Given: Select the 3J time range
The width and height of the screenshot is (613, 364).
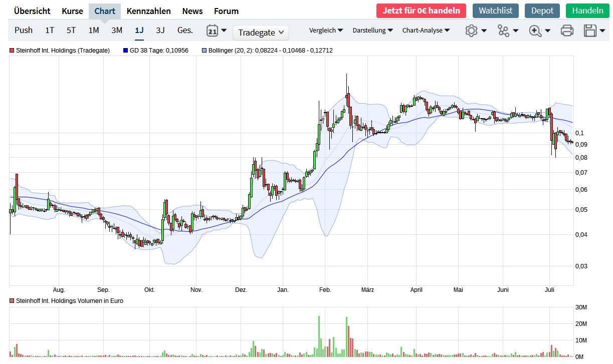Looking at the screenshot, I should (160, 30).
